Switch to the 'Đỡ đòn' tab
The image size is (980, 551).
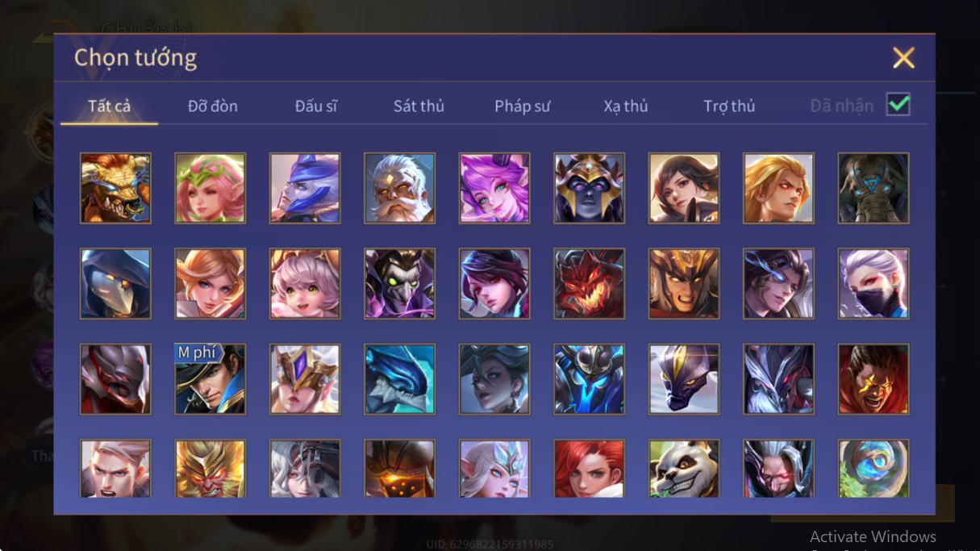point(213,106)
